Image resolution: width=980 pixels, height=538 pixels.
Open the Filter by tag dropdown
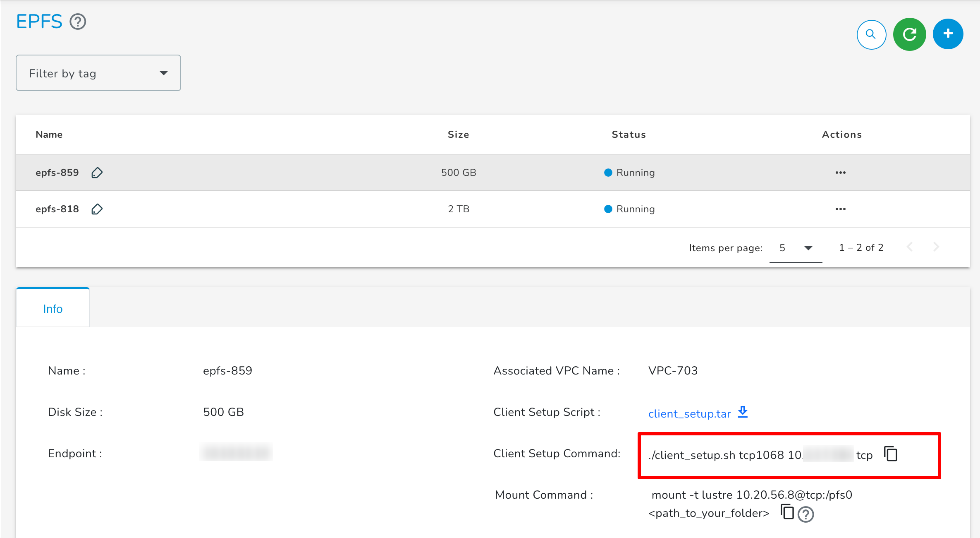(98, 73)
